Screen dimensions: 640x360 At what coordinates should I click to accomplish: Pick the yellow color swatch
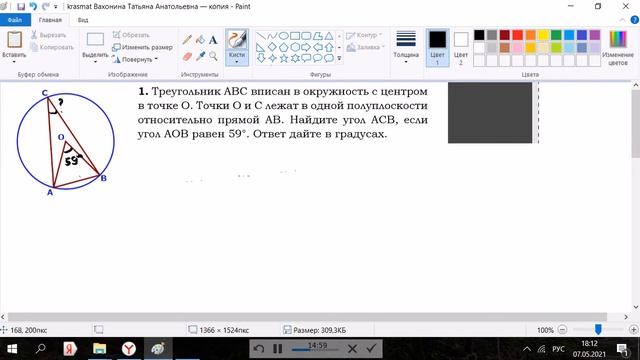[x=543, y=35]
